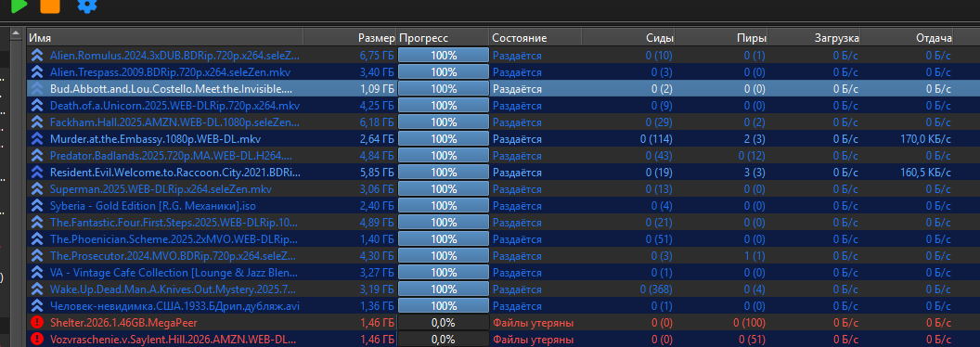Select Fackham.Hall.2025.AMZN.WEB-DL torrent name
The height and width of the screenshot is (347, 980).
tap(174, 122)
